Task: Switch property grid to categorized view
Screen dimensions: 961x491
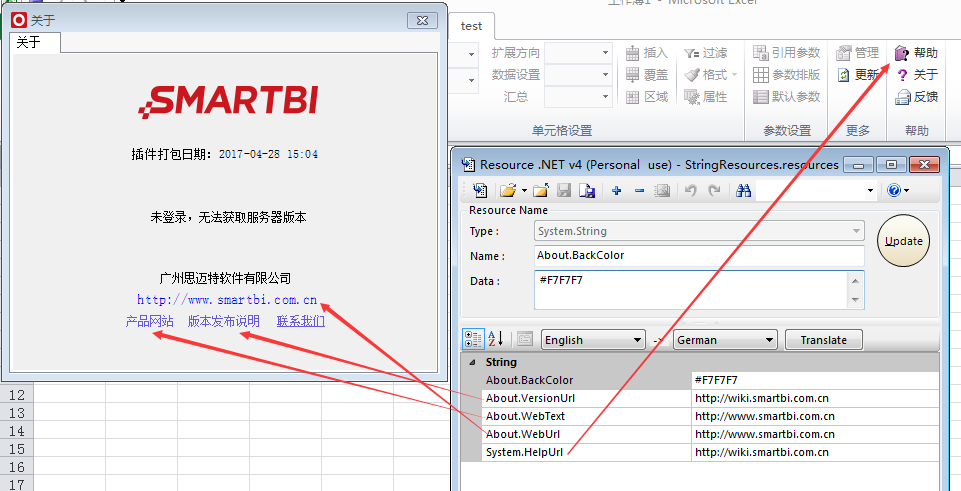Action: tap(474, 339)
